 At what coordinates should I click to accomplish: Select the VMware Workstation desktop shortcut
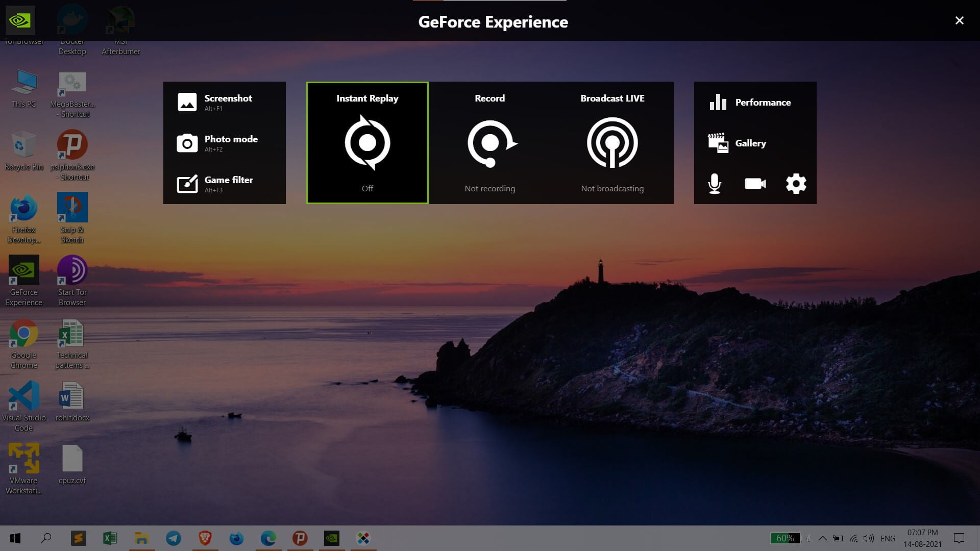click(x=24, y=469)
